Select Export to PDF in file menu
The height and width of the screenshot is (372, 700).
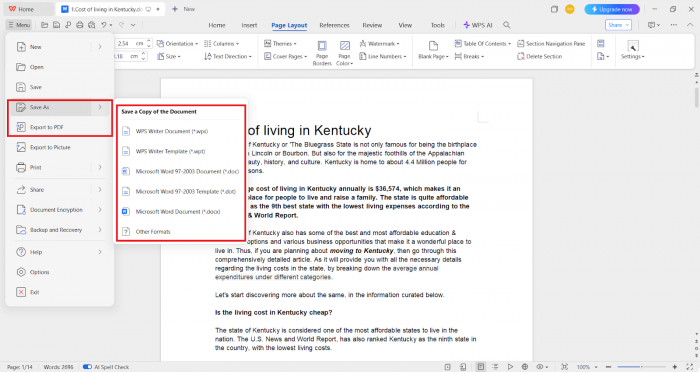(x=59, y=127)
